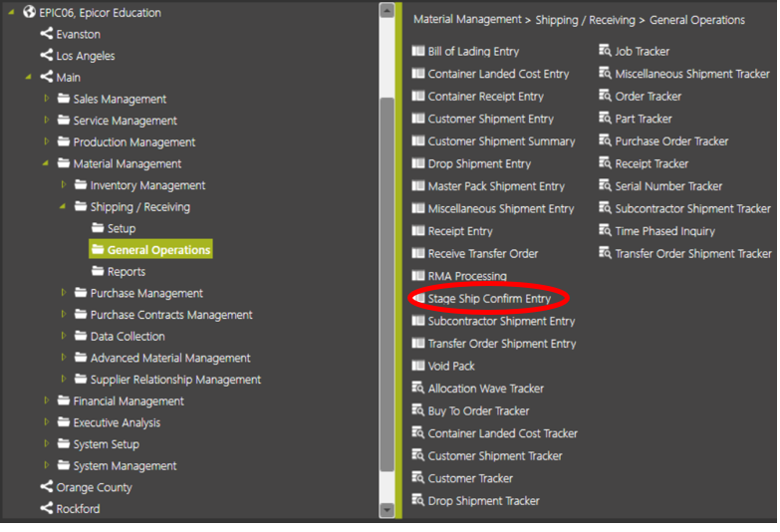The image size is (780, 532).
Task: Click the Void Pack form icon
Action: 417,366
